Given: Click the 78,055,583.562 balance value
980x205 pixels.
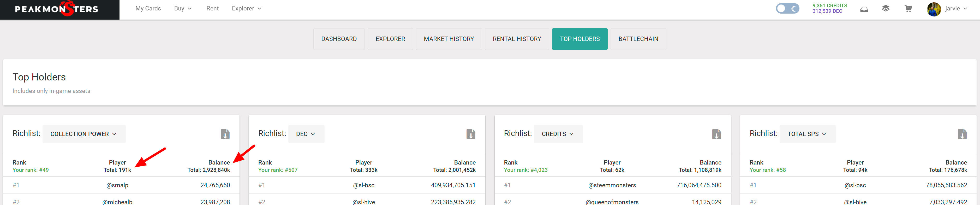Looking at the screenshot, I should 946,185.
